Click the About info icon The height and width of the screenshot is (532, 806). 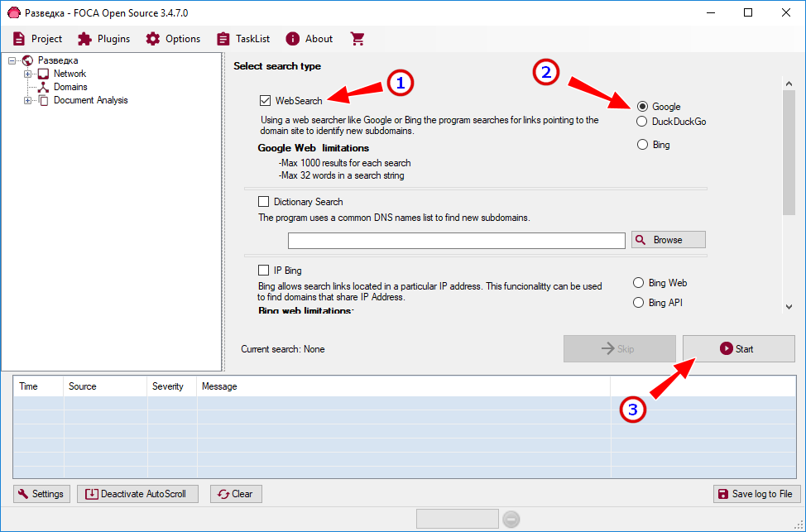click(292, 39)
